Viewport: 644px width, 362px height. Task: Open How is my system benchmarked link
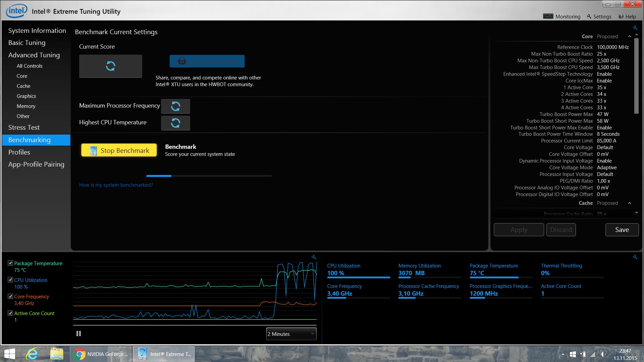coord(116,185)
